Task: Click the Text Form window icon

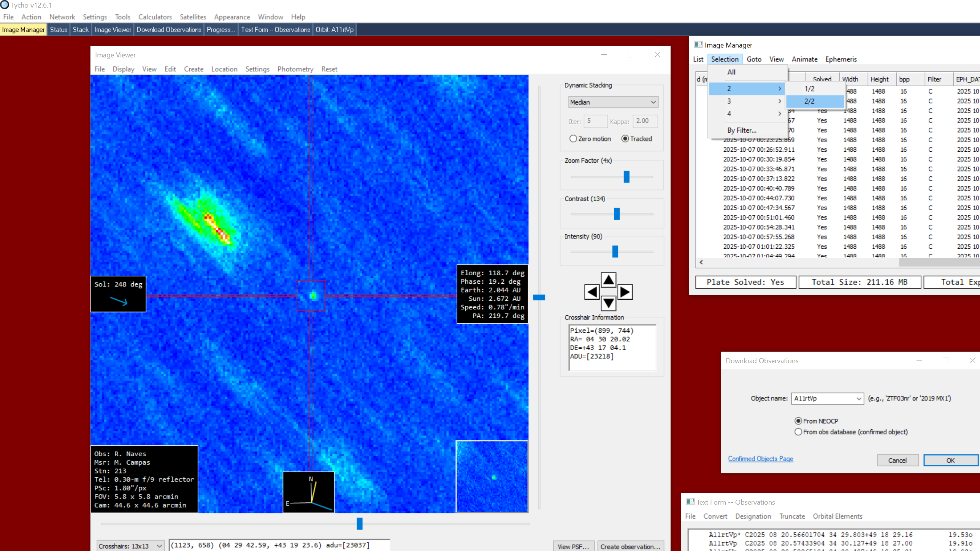Action: [x=690, y=502]
